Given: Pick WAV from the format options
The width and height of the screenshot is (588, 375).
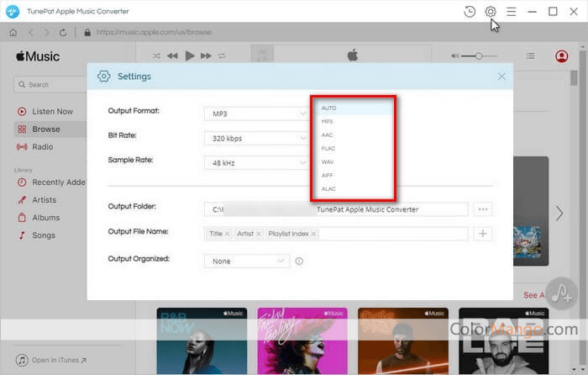Looking at the screenshot, I should (328, 161).
